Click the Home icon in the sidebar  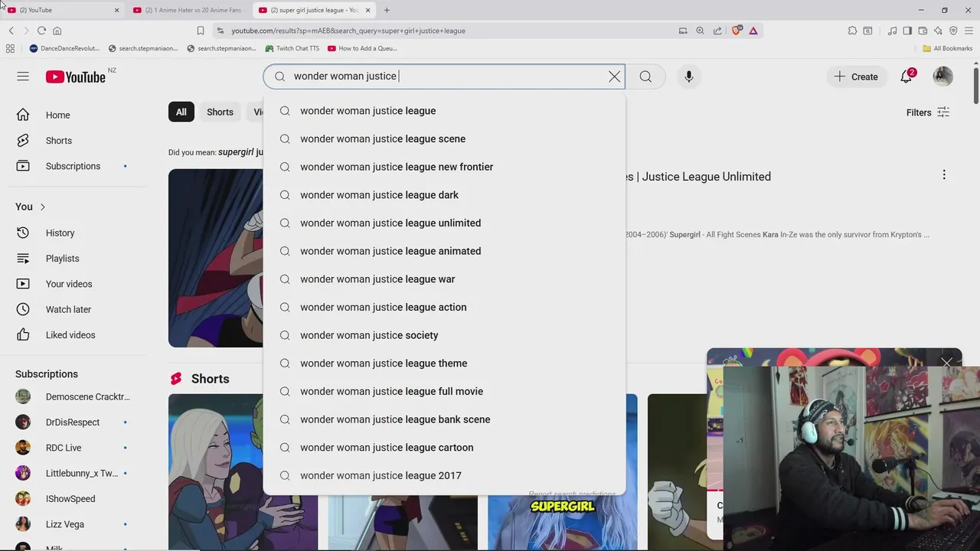pos(23,115)
